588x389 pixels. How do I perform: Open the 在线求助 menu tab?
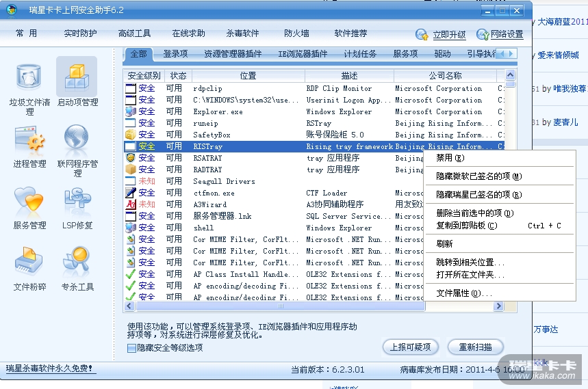(x=189, y=33)
